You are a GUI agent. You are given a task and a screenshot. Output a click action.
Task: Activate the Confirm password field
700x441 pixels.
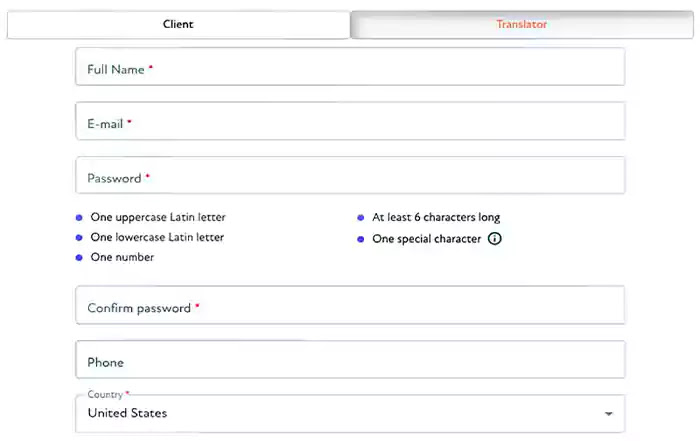(350, 305)
